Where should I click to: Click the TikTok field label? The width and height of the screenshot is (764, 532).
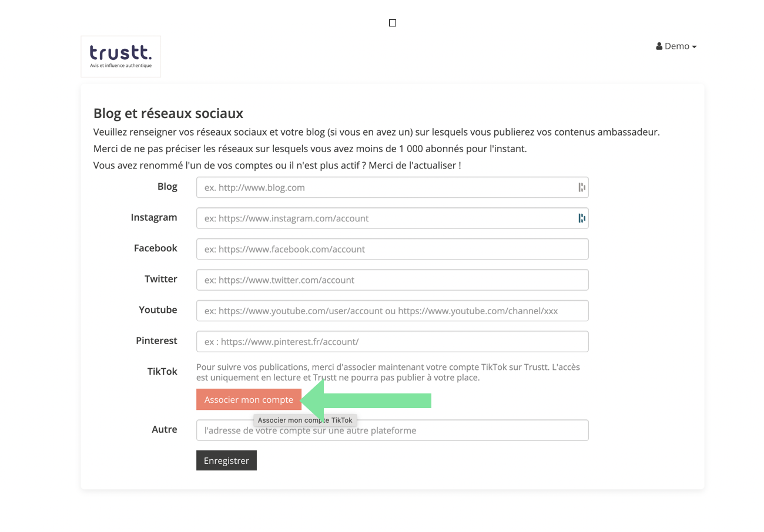pyautogui.click(x=162, y=371)
